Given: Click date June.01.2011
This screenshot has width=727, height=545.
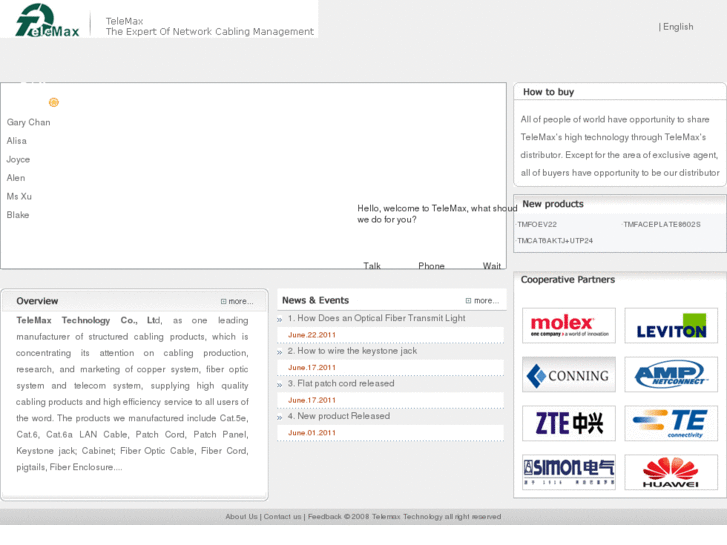Looking at the screenshot, I should click(x=312, y=433).
